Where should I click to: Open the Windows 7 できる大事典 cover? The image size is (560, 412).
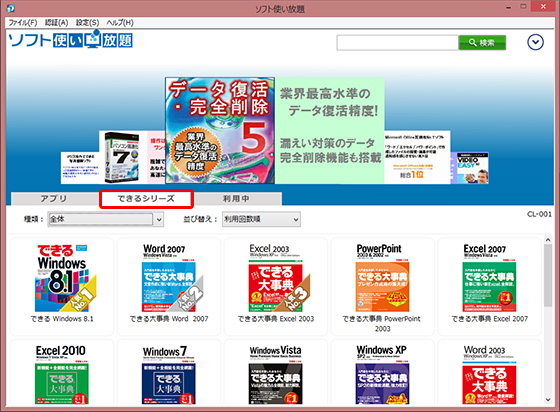coord(169,375)
